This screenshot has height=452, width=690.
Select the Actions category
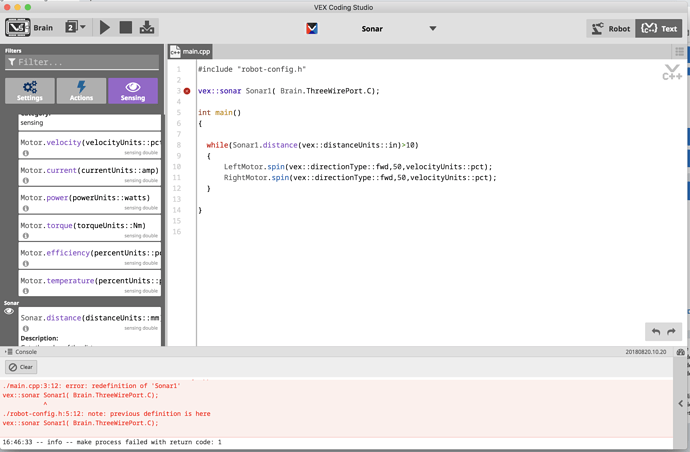[x=81, y=91]
